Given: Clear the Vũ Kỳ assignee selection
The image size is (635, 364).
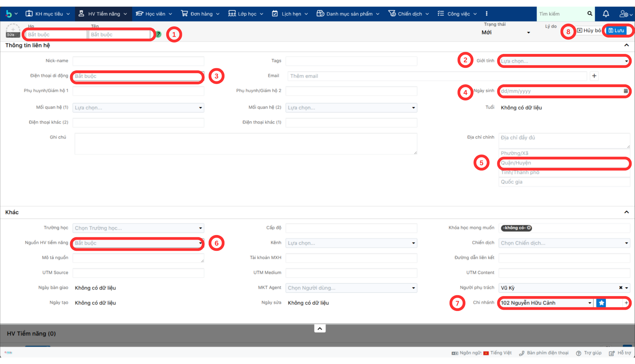Looking at the screenshot, I should [620, 288].
